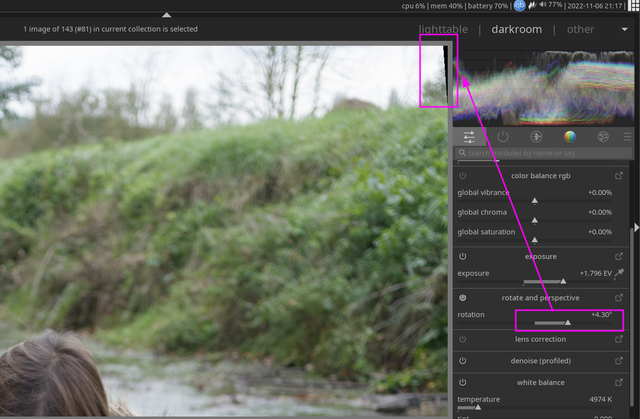Expand the denoise (profiled) module header
The height and width of the screenshot is (419, 640).
pyautogui.click(x=540, y=361)
